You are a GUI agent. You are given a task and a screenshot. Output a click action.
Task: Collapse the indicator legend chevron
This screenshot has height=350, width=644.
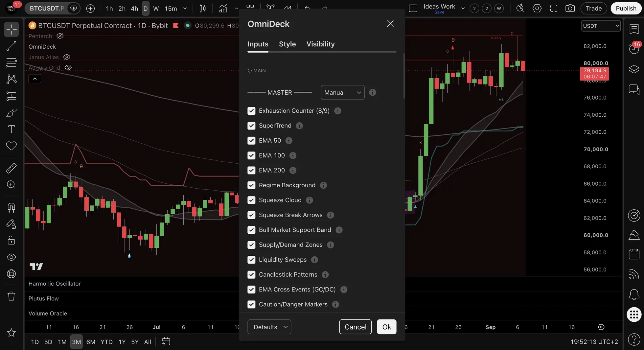coord(35,79)
